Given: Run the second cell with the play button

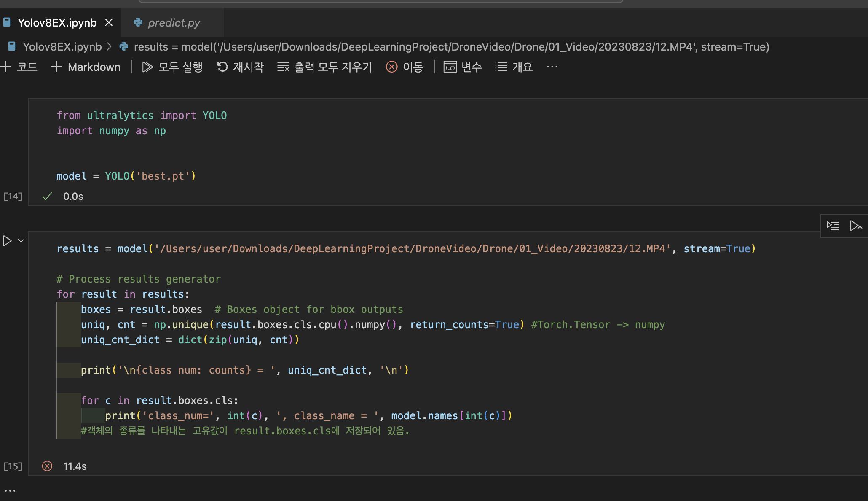Looking at the screenshot, I should point(7,240).
